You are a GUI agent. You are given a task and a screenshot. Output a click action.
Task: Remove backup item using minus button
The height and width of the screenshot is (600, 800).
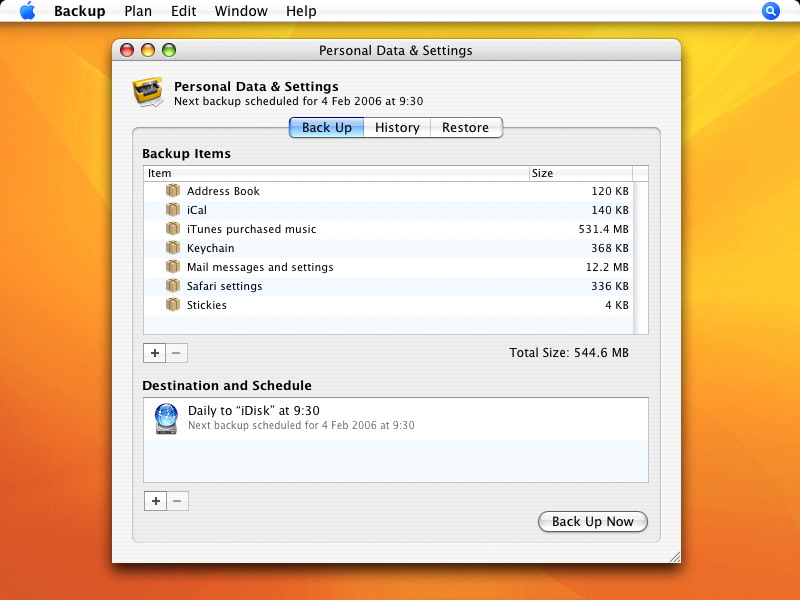point(177,353)
